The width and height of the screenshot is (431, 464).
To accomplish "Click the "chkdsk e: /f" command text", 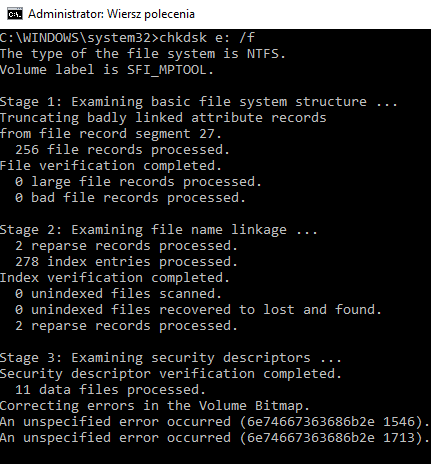I will 207,38.
